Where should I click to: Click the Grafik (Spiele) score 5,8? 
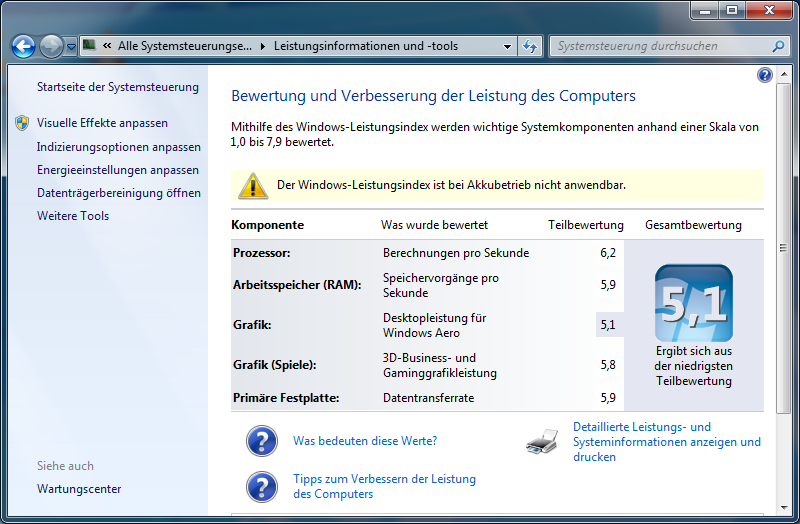click(x=608, y=365)
